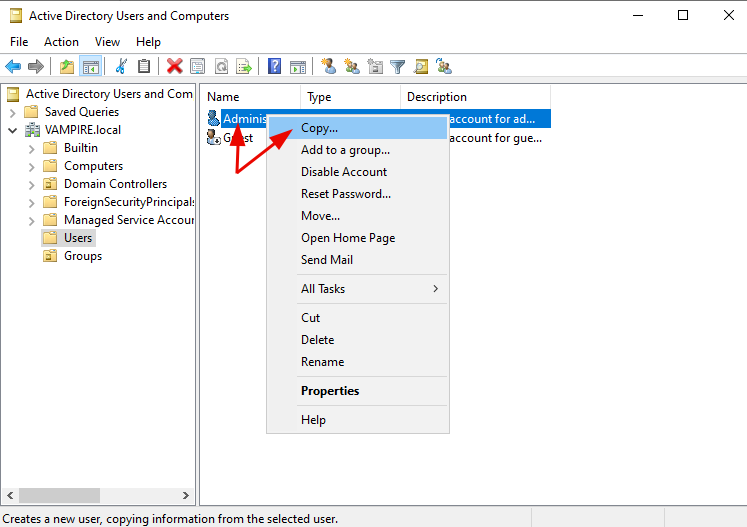Expand the Builtin container
The height and width of the screenshot is (527, 747).
(32, 149)
